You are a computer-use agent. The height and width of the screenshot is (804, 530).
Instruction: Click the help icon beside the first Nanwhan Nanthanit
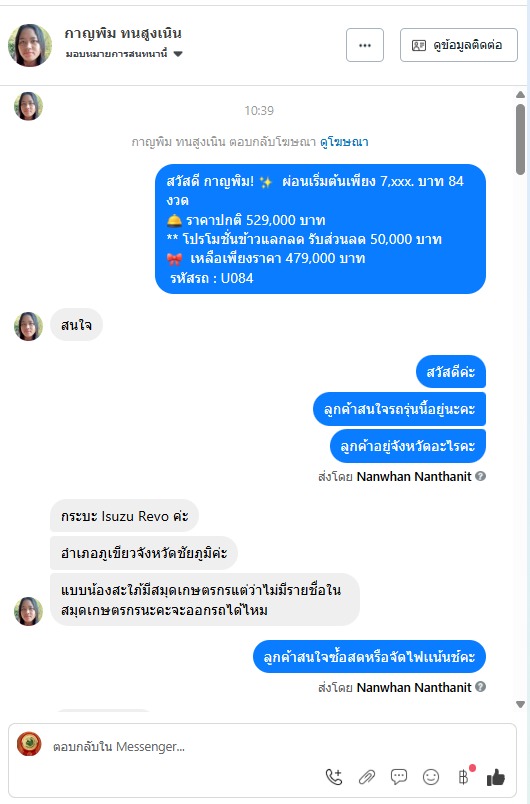tap(480, 476)
